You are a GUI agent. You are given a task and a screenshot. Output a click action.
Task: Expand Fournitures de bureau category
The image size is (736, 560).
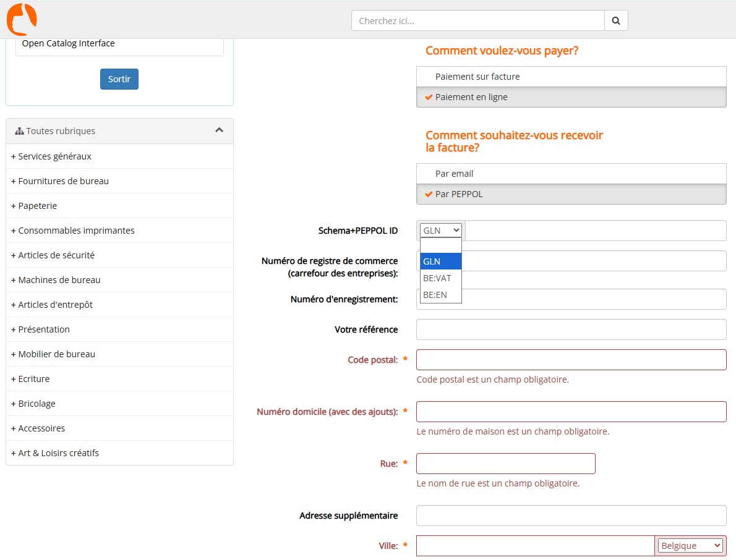click(x=63, y=181)
